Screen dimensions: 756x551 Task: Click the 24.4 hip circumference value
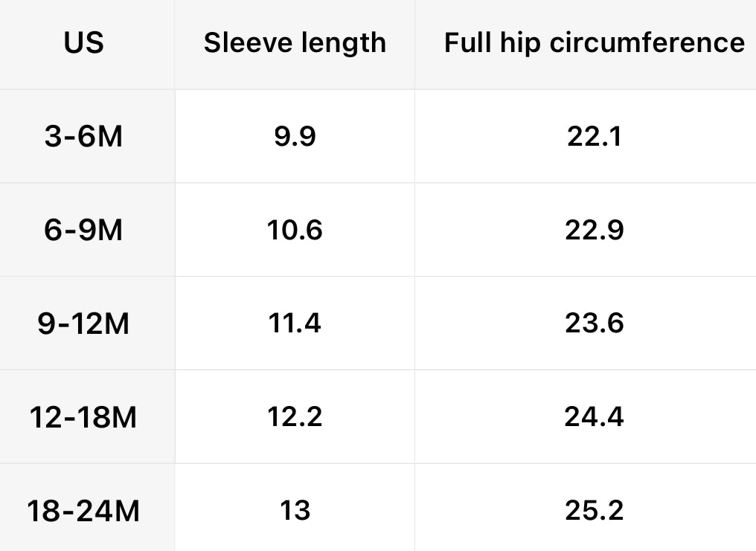click(594, 417)
